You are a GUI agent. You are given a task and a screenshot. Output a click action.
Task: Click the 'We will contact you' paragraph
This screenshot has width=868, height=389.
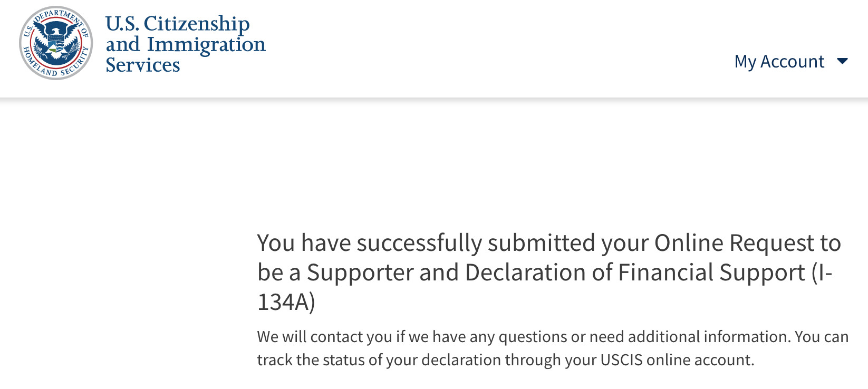[553, 348]
